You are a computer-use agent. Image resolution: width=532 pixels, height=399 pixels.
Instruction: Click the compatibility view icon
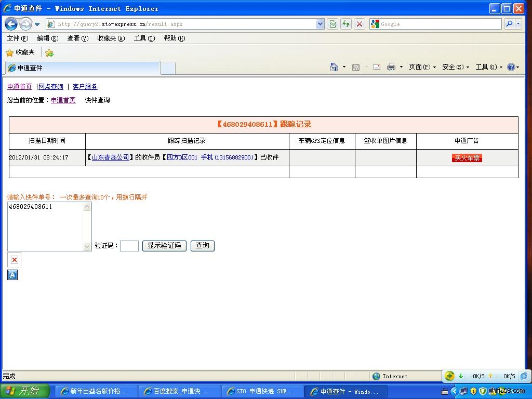click(x=332, y=24)
